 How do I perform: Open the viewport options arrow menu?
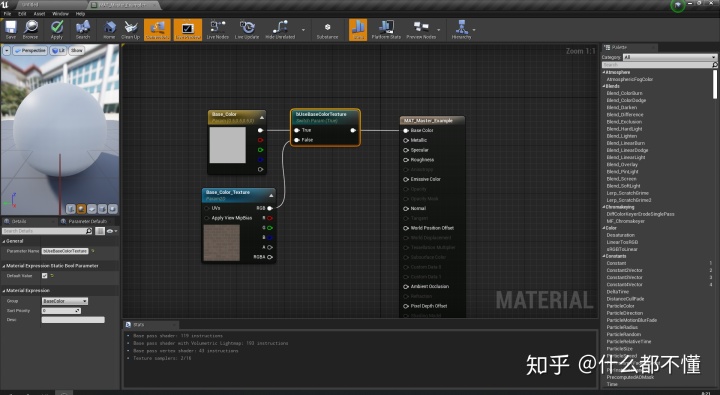(x=6, y=51)
